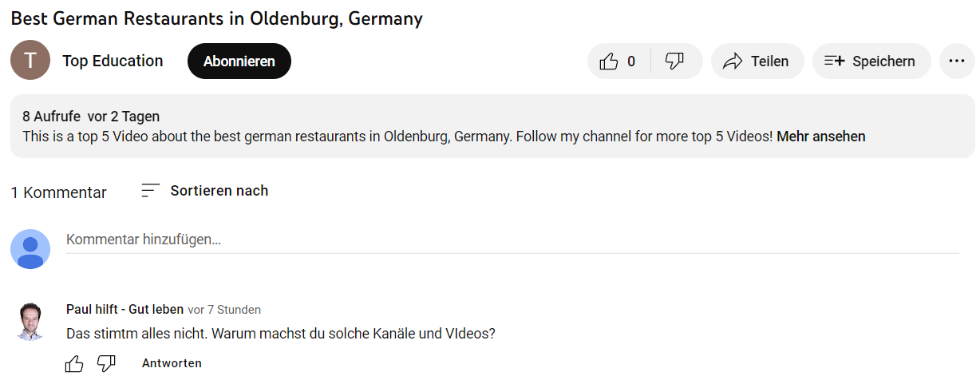The width and height of the screenshot is (980, 384).
Task: Click into the Kommentar hinzufügen field
Action: coord(511,240)
